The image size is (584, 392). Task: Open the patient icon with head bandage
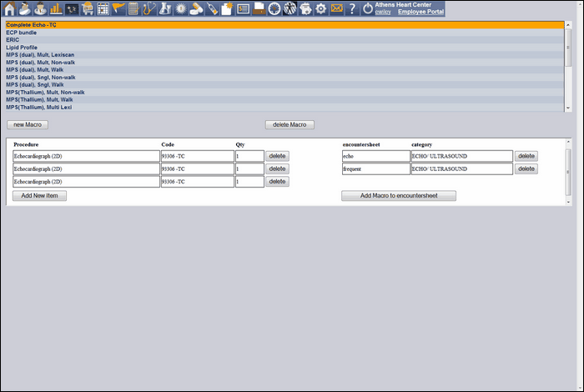point(25,8)
